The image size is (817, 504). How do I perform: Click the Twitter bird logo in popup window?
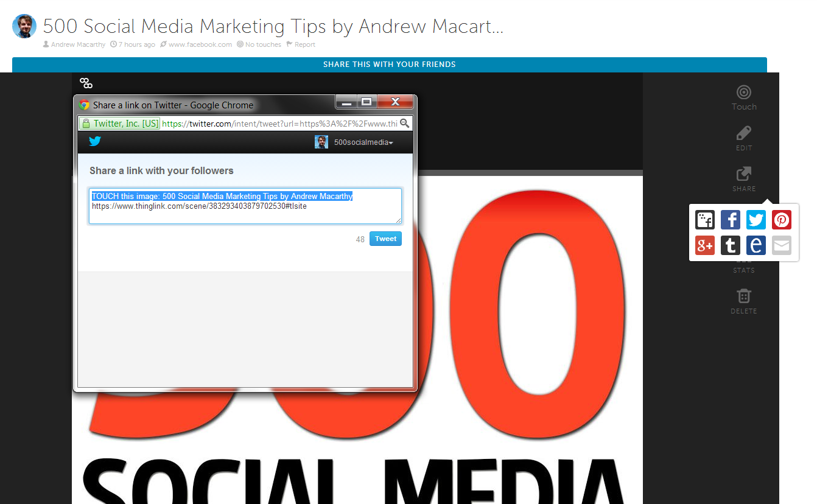pos(95,142)
